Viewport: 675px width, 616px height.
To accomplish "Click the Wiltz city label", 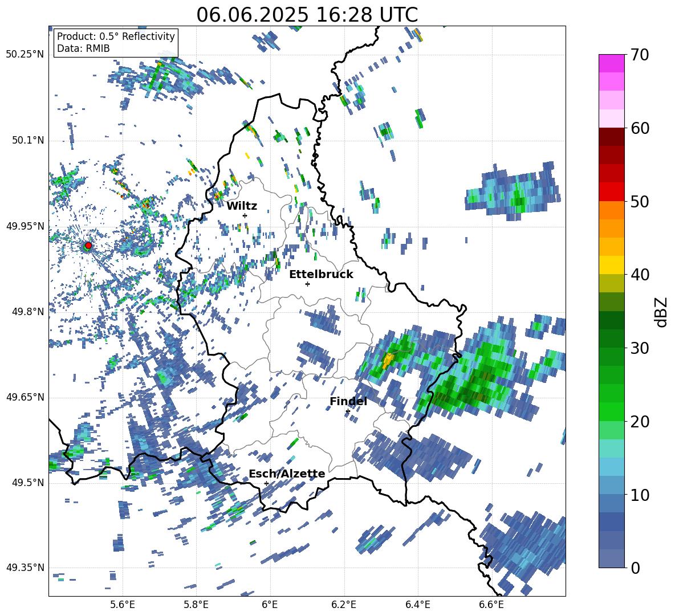I will (242, 206).
